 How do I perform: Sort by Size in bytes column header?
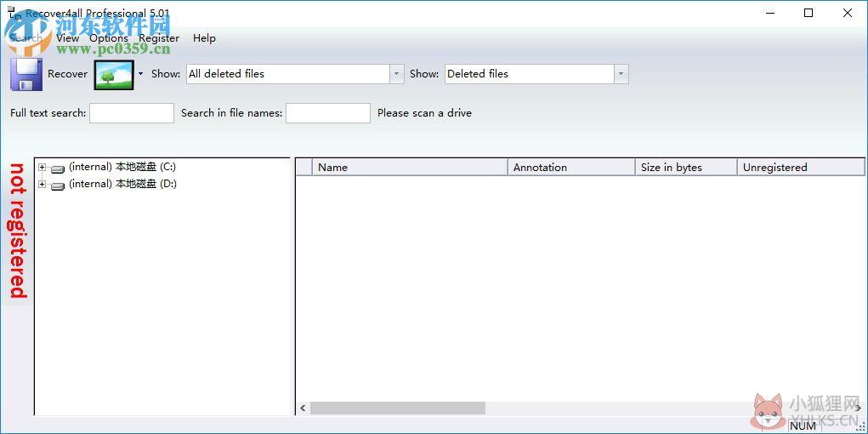(x=686, y=168)
